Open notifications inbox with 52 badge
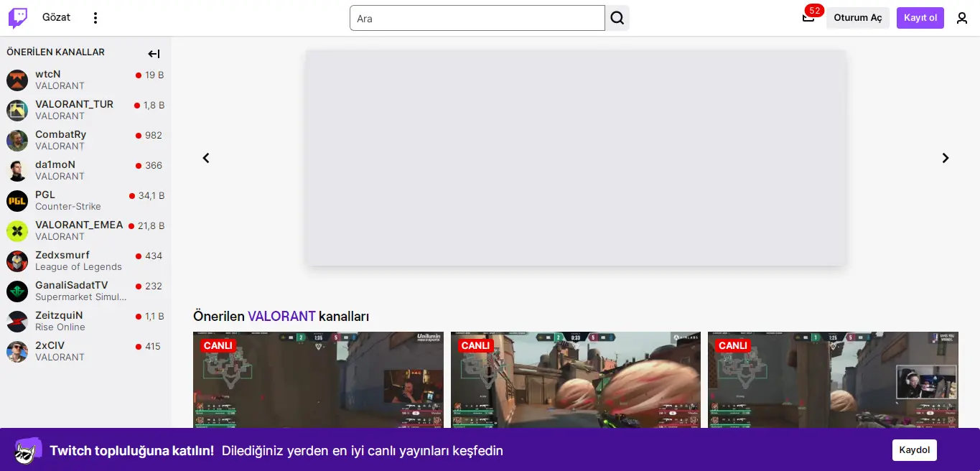980x471 pixels. pos(808,17)
